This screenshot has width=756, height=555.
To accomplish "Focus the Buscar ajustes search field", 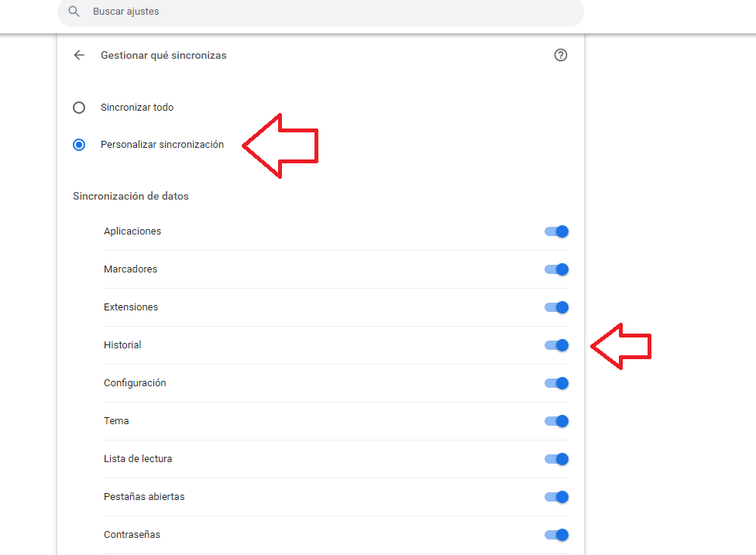I will click(321, 12).
